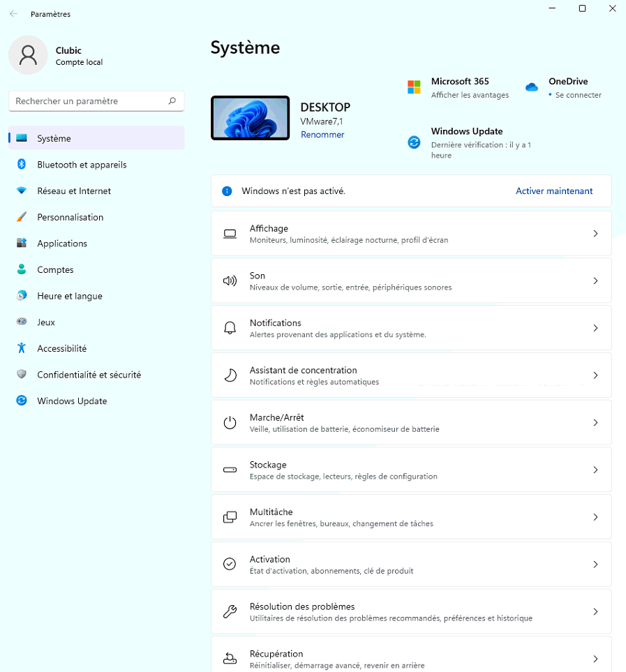Select Heure et langue in the sidebar
Viewport: 626px width, 672px height.
point(69,296)
